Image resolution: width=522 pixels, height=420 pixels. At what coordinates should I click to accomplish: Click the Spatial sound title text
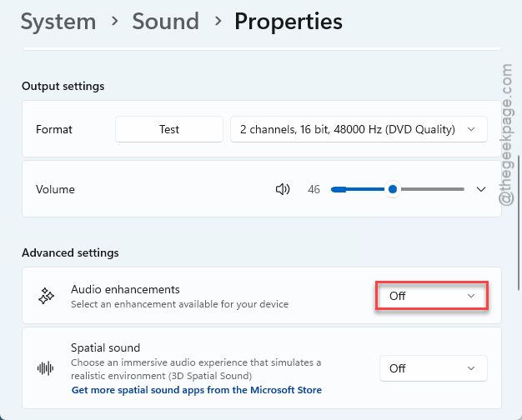(x=106, y=347)
